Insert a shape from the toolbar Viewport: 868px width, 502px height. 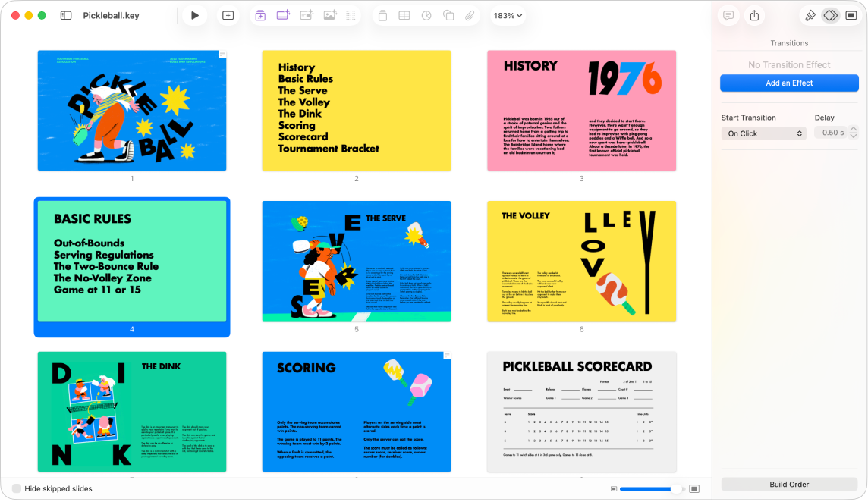[448, 15]
